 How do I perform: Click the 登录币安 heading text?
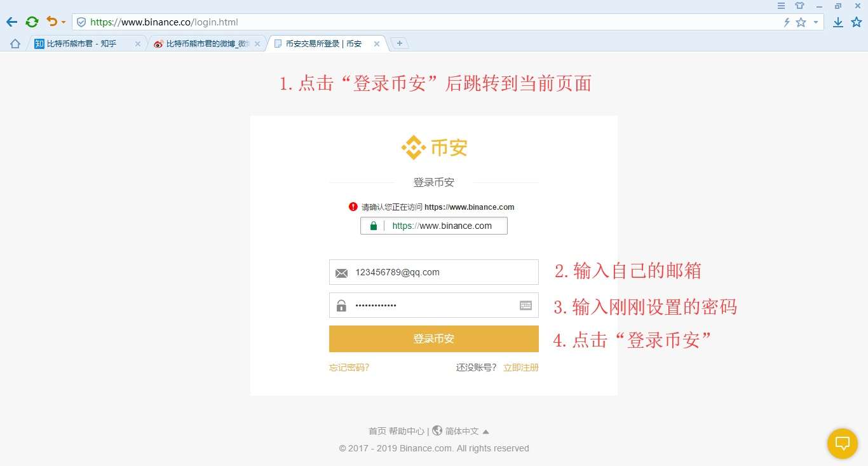pos(434,182)
